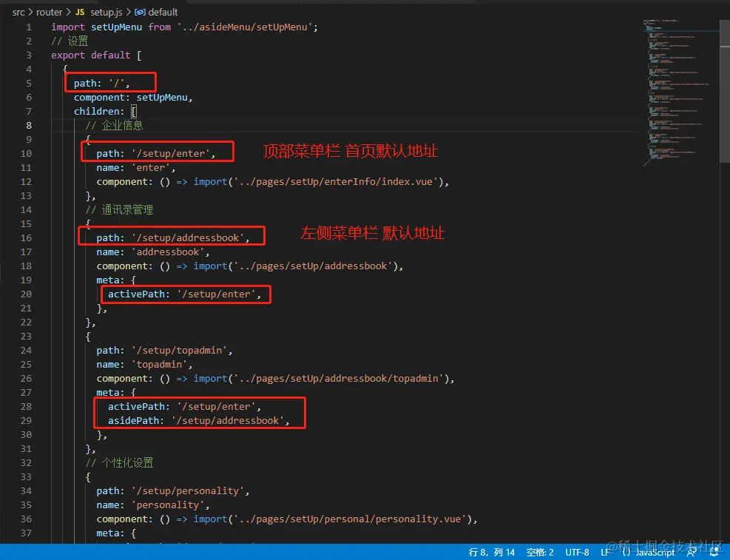Click the '../pages/setUp/addressbook' string on line 18
Image resolution: width=730 pixels, height=560 pixels.
click(313, 266)
